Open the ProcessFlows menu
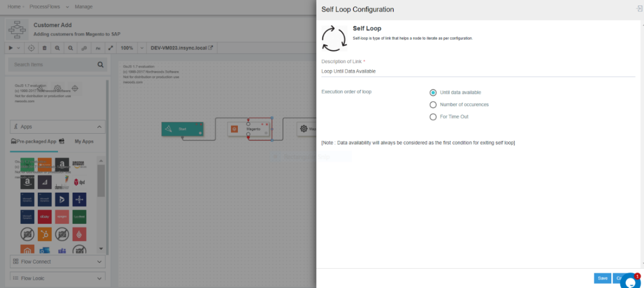Viewport: 644px width, 288px height. [45, 7]
